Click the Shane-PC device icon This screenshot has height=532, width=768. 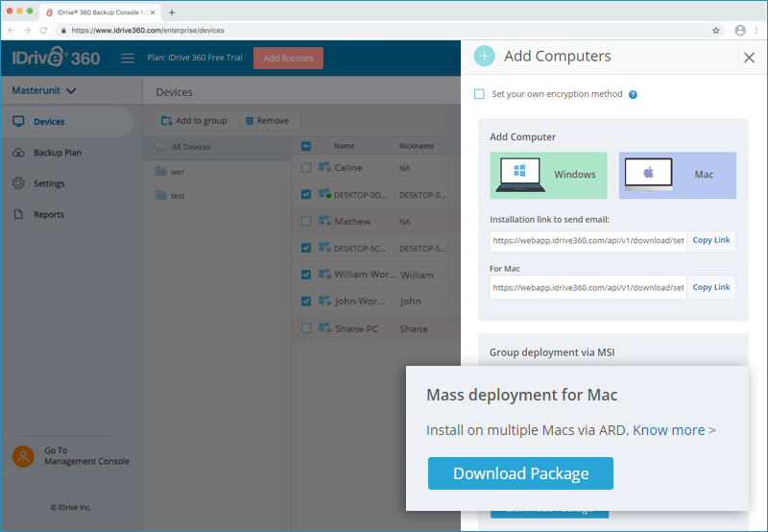(324, 327)
